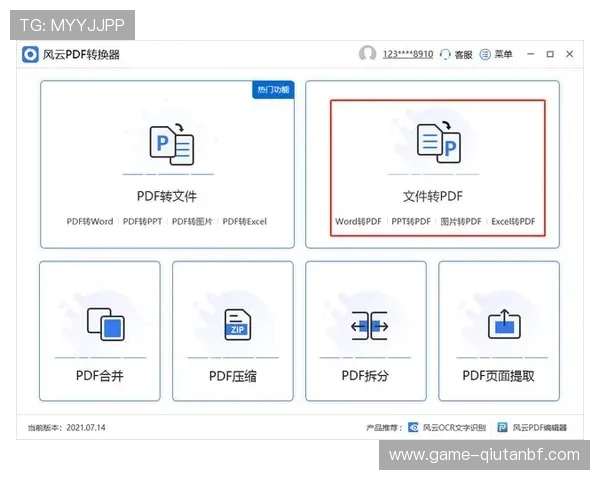Screen dimensions: 600x480
Task: Choose PDF转PPT option
Action: (142, 222)
